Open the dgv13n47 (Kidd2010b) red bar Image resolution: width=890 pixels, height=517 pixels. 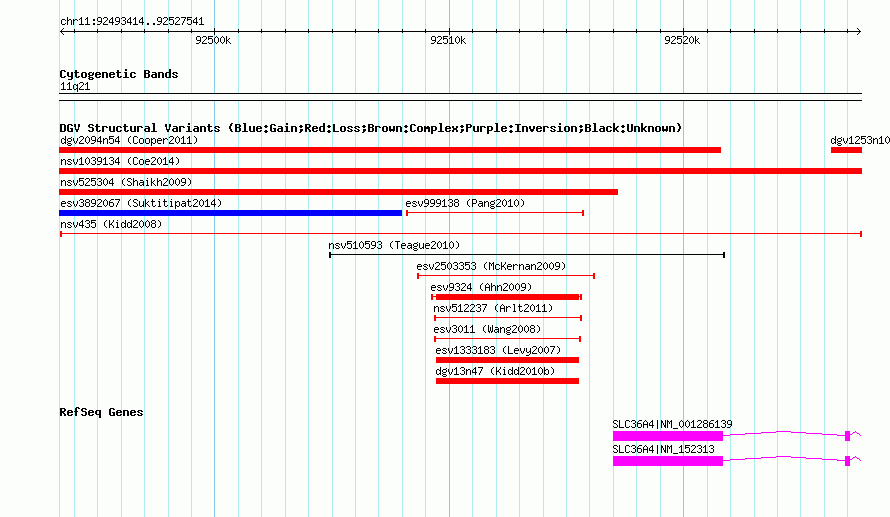click(507, 381)
